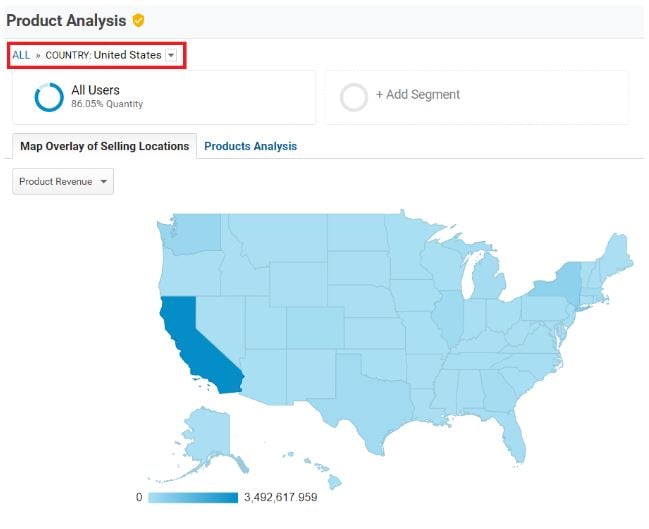Click the verified shield icon beside Product Analysis
The width and height of the screenshot is (649, 529).
tap(139, 20)
